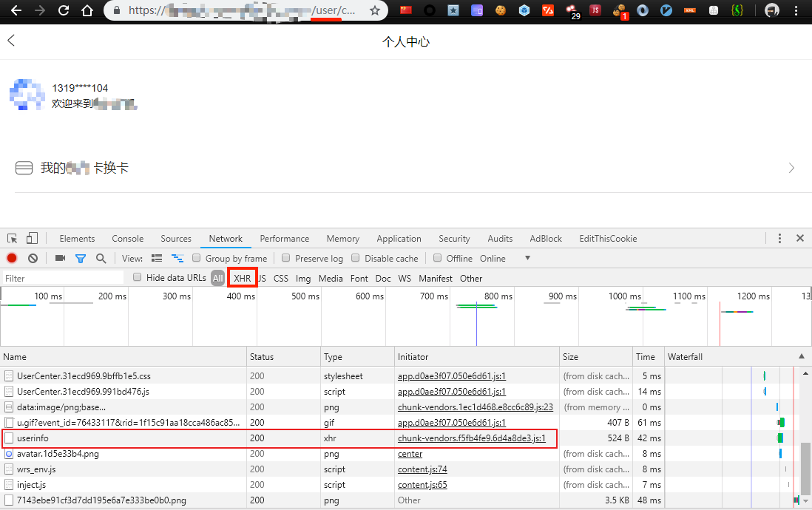This screenshot has width=812, height=510.
Task: Check the Disable cache option
Action: (355, 258)
